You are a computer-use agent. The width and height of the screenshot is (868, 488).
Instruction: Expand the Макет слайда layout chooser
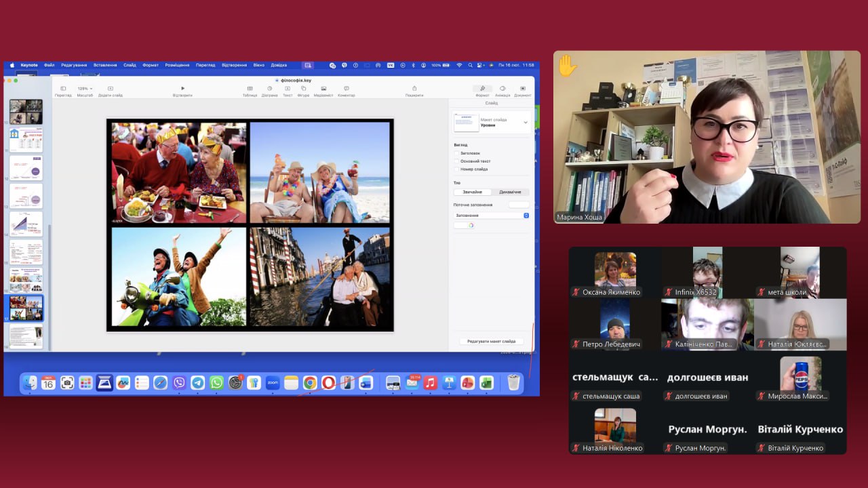pos(526,123)
